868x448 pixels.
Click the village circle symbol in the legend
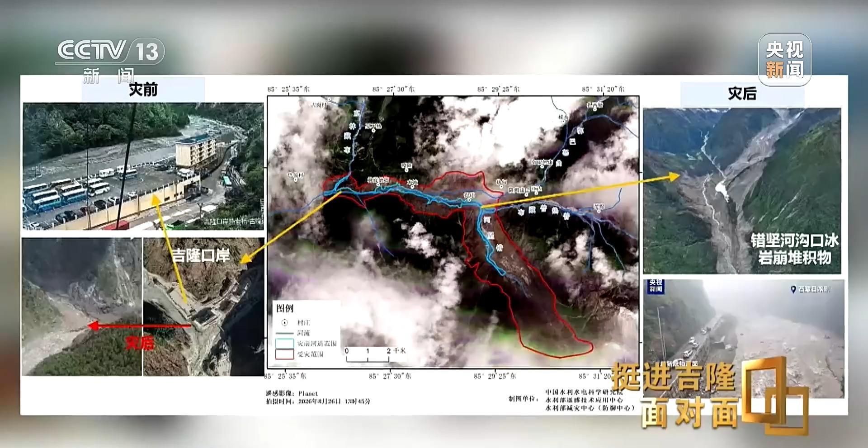tap(285, 322)
